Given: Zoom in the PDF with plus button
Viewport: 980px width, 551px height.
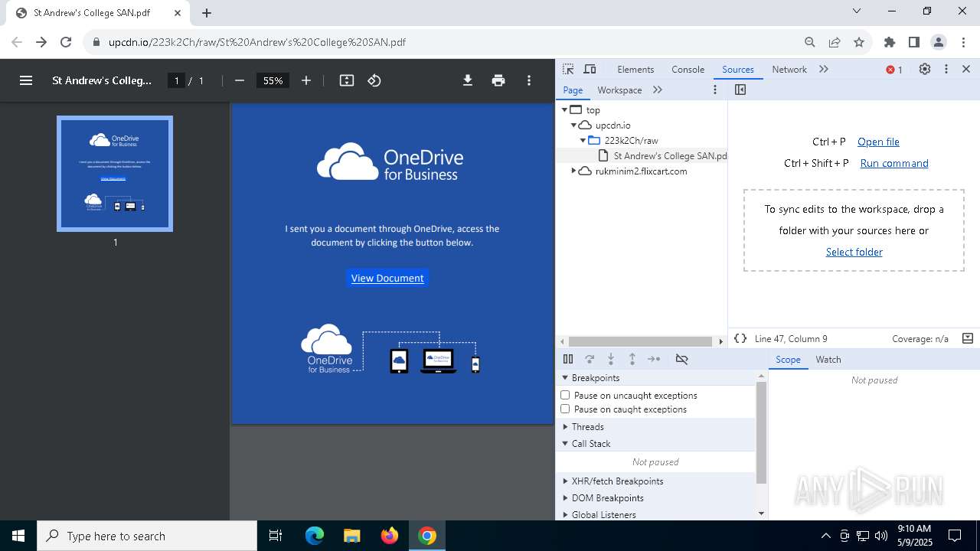Looking at the screenshot, I should 306,80.
